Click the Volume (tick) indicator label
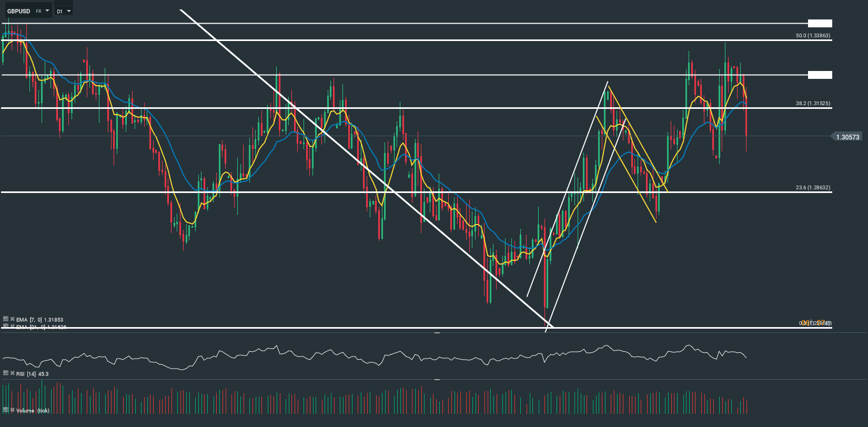Viewport: 868px width, 427px height. [33, 410]
